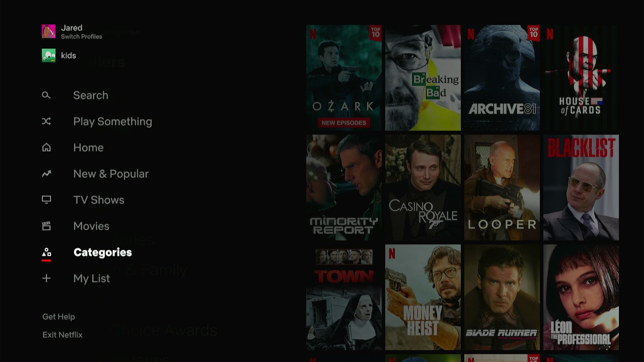The width and height of the screenshot is (644, 362).
Task: Select the Play Something icon
Action: click(x=46, y=121)
